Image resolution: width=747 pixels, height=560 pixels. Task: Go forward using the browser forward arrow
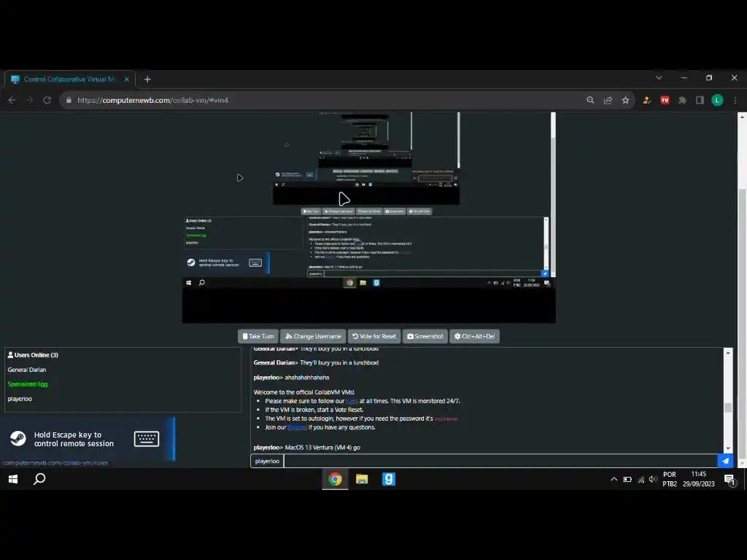(x=29, y=100)
